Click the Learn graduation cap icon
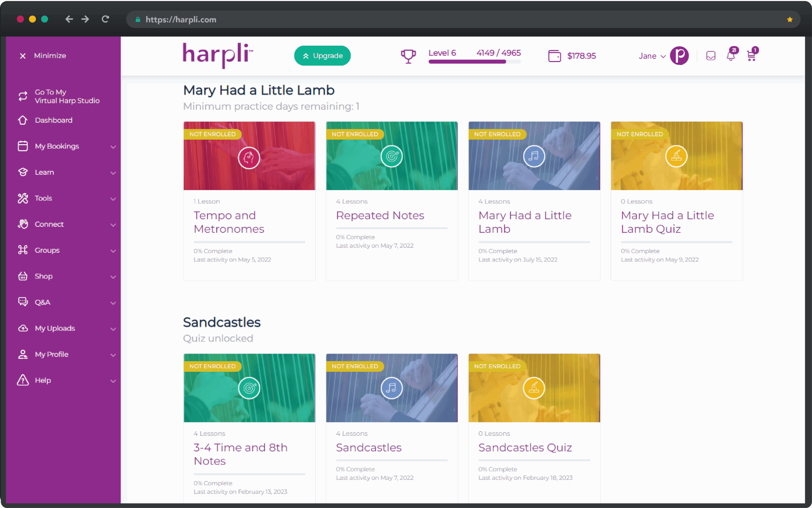The width and height of the screenshot is (812, 508). [23, 172]
